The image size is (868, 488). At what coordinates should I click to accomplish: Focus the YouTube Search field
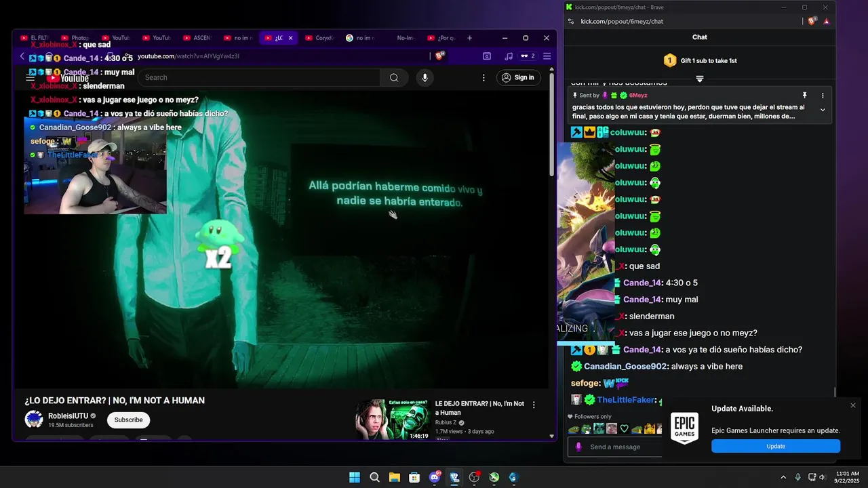click(259, 77)
